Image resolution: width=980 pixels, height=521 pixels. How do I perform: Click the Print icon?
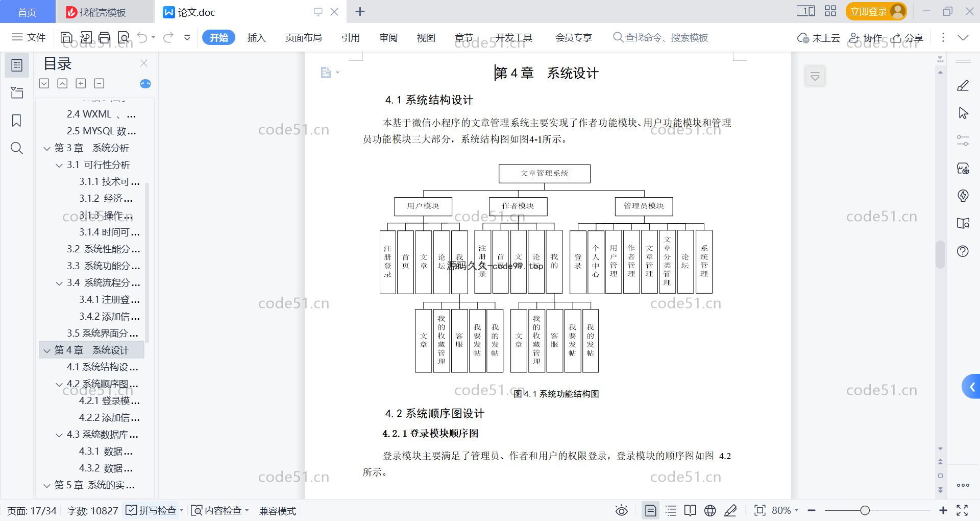point(105,37)
